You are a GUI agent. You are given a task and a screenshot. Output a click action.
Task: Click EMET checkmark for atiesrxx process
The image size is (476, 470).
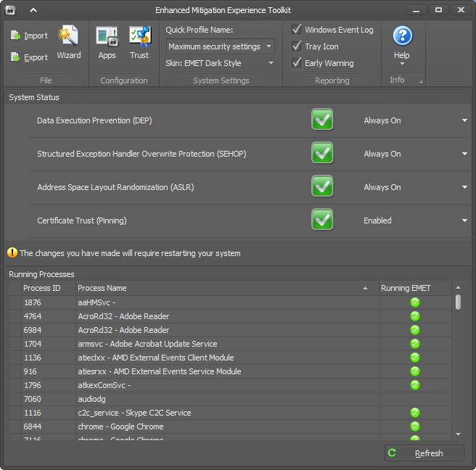coord(414,371)
